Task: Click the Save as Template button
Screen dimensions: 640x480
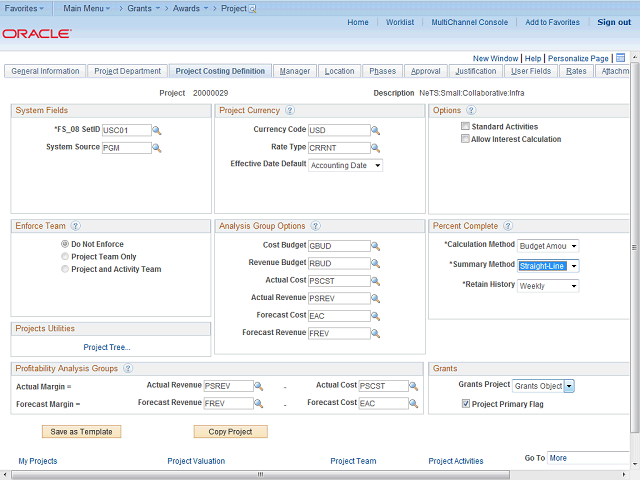Action: 82,432
